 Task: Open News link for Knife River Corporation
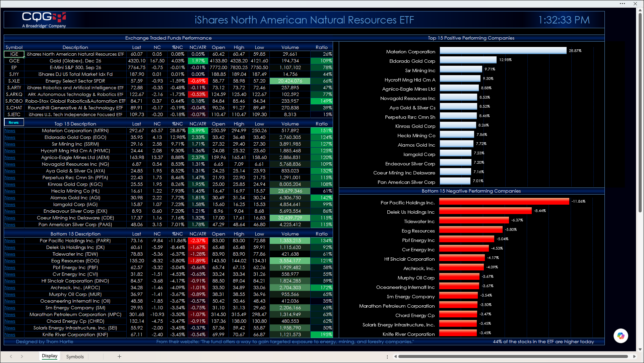10,334
